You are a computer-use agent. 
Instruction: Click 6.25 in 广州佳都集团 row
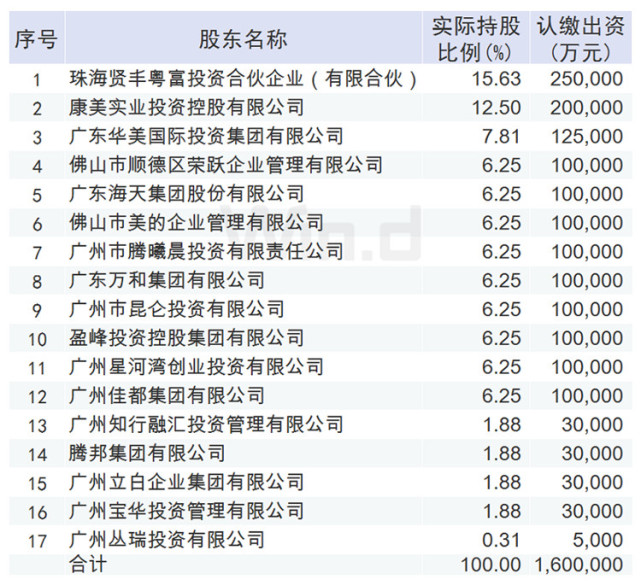[502, 396]
